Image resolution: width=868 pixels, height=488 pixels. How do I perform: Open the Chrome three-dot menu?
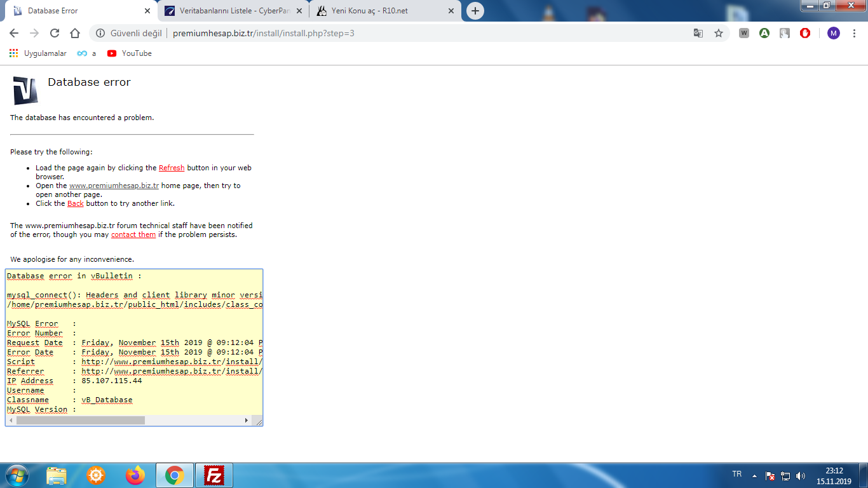855,33
